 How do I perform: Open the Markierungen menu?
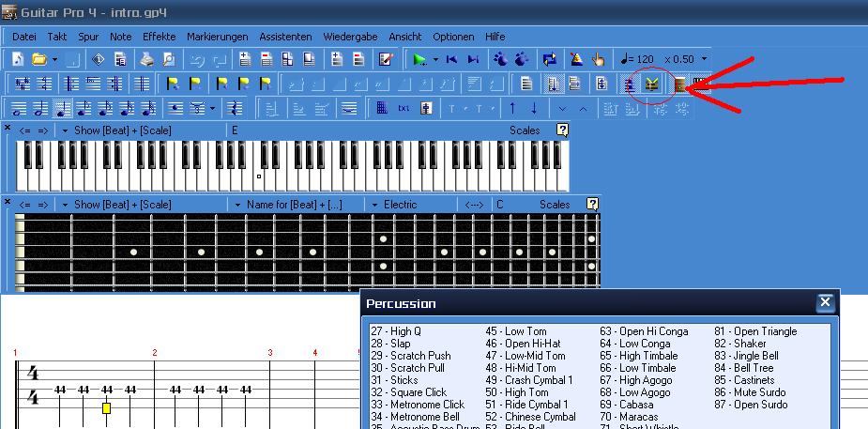coord(218,37)
